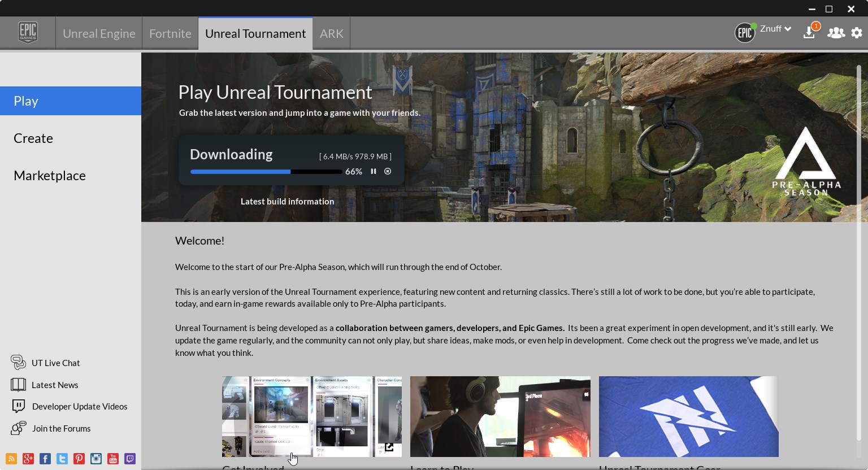Screen dimensions: 868x470
Task: Open the Facebook icon
Action: pos(45,459)
